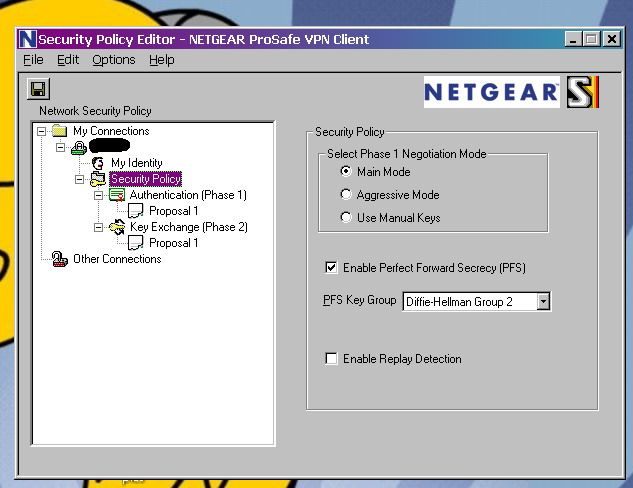633x488 pixels.
Task: Click the Authentication (Phase 1) certificate icon
Action: pyautogui.click(x=117, y=195)
